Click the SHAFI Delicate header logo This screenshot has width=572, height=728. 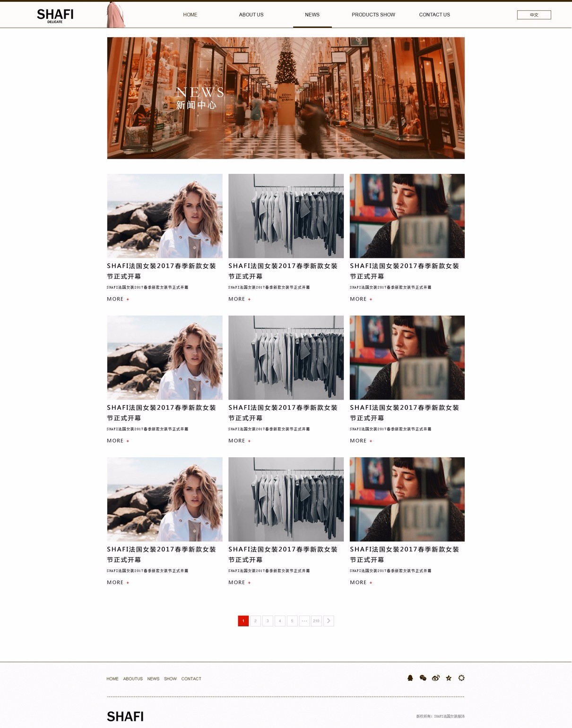click(x=55, y=15)
